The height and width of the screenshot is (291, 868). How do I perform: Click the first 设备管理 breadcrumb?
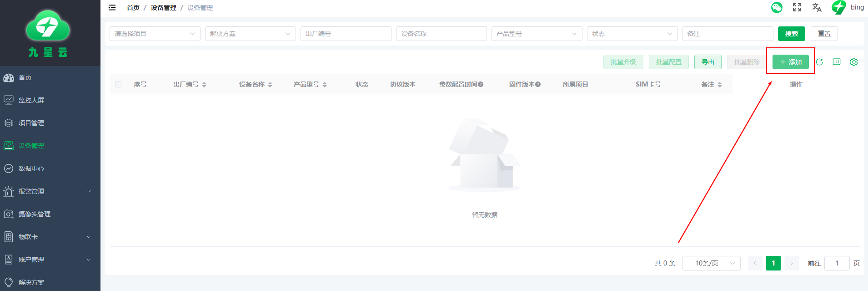tap(164, 8)
